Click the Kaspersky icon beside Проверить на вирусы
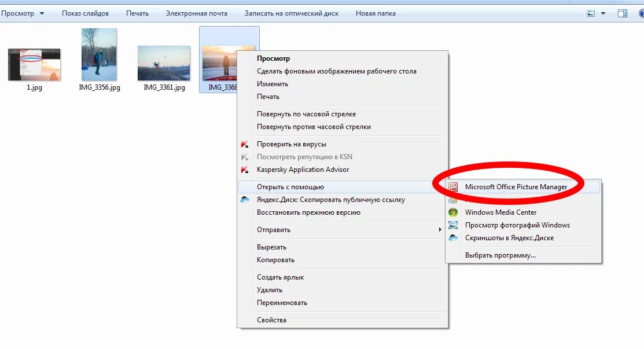The image size is (644, 349). point(245,144)
